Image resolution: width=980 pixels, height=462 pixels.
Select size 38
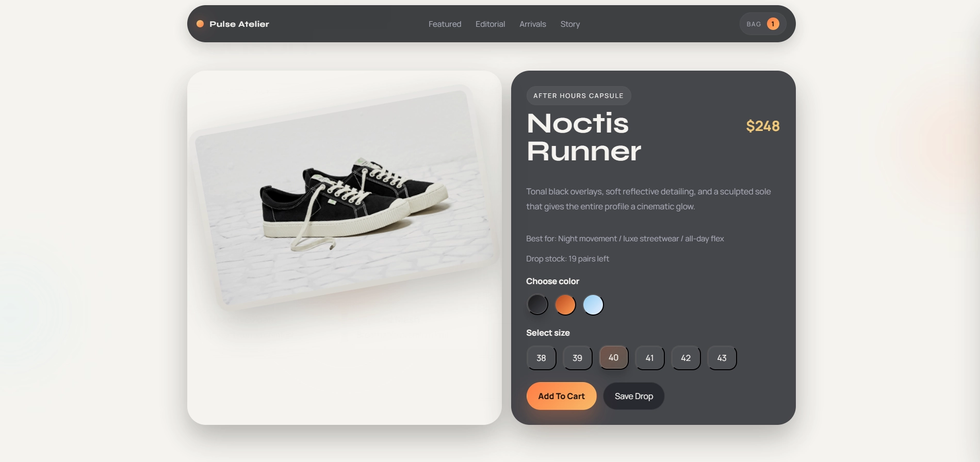click(541, 358)
